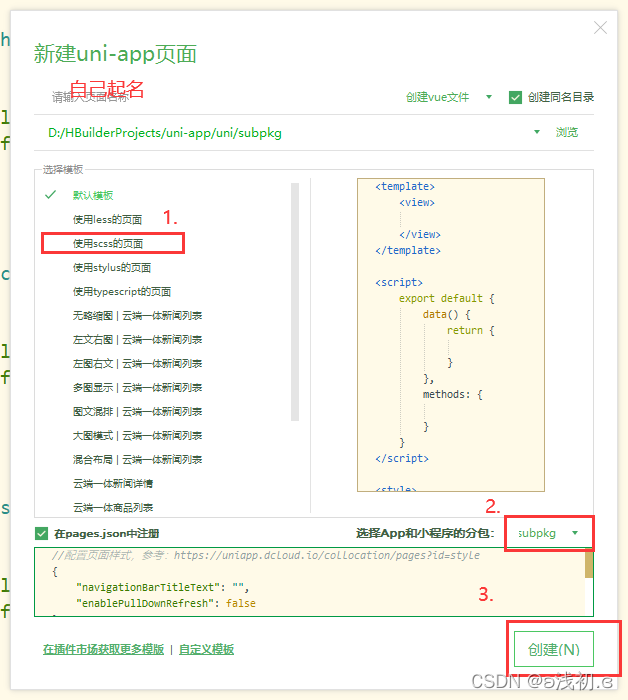Toggle the 在pages.json中注册 checkbox

point(42,533)
